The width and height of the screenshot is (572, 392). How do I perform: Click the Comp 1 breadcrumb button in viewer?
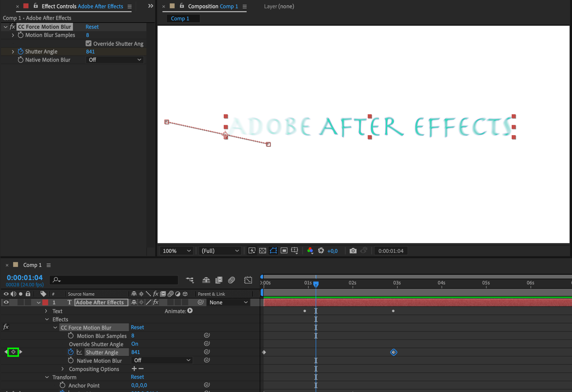tap(183, 18)
